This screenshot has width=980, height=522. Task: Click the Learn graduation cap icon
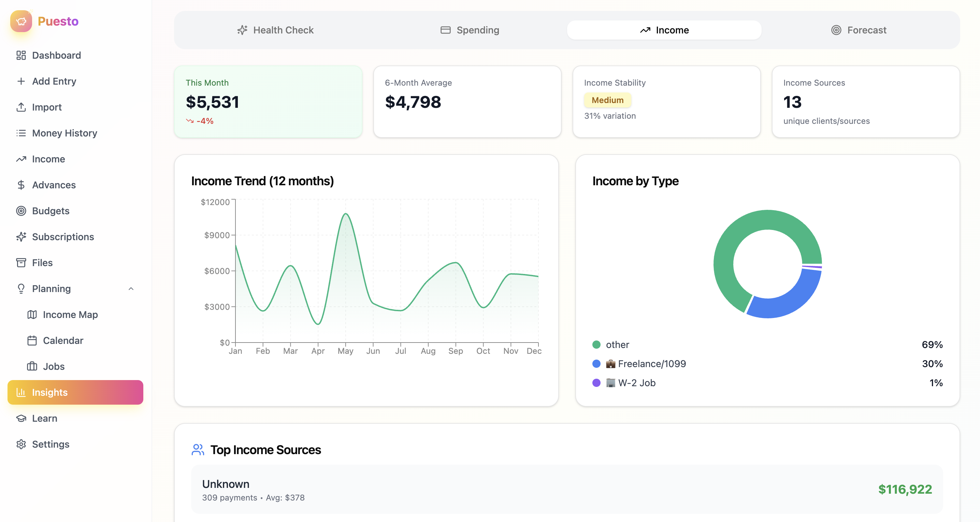(21, 418)
